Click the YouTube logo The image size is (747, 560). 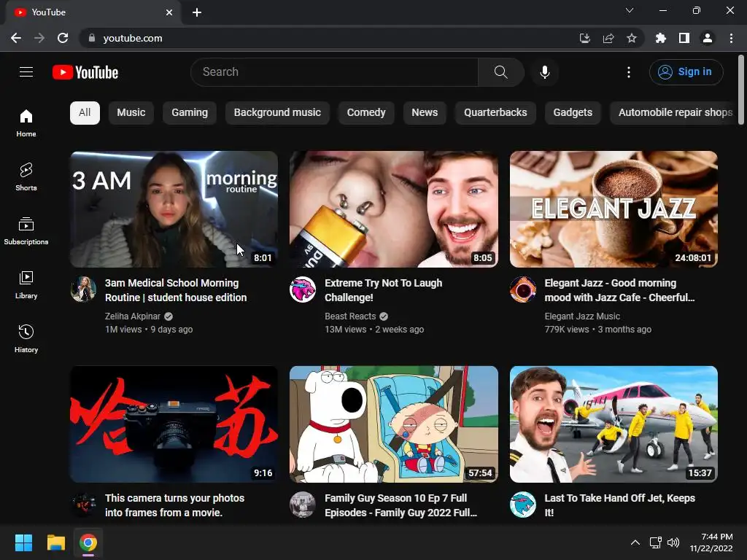point(85,72)
